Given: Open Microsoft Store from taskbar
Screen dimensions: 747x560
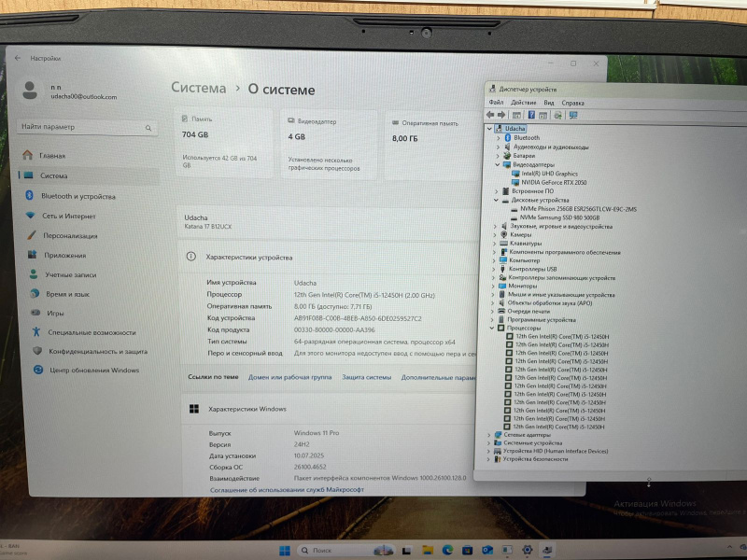Looking at the screenshot, I should pyautogui.click(x=468, y=550).
